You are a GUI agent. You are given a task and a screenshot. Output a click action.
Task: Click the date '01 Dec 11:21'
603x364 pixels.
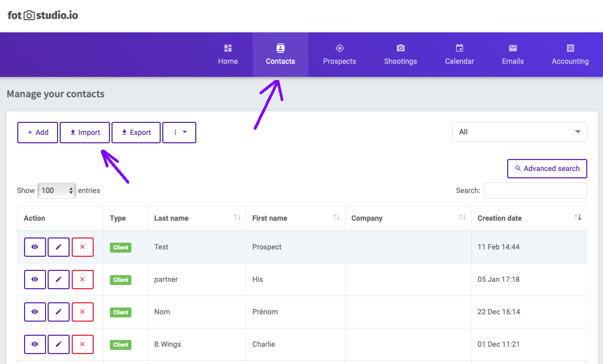[x=498, y=345]
